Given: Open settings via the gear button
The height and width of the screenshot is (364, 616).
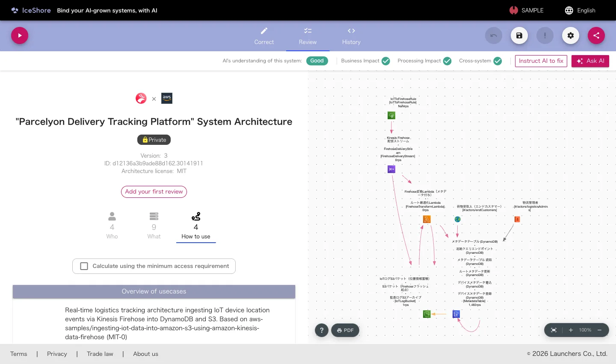Looking at the screenshot, I should point(571,35).
